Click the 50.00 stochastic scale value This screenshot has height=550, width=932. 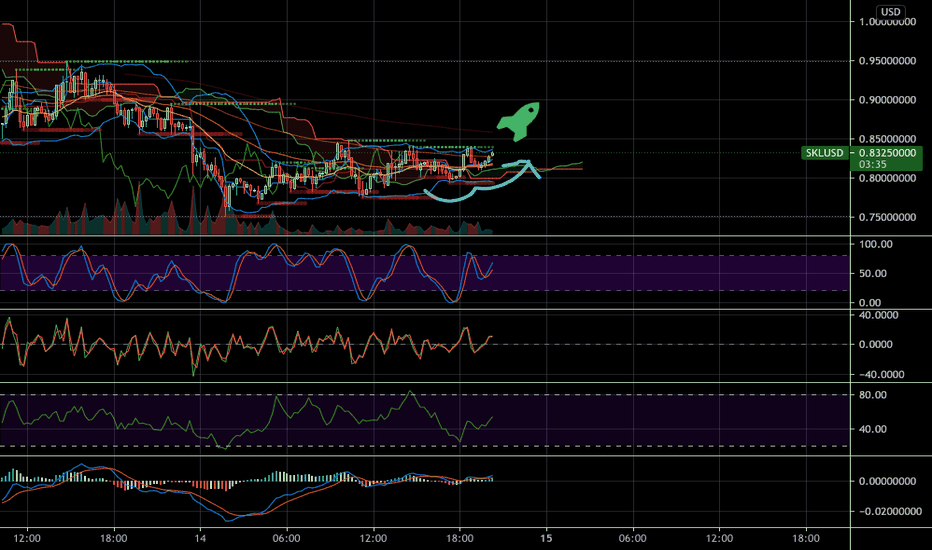[x=873, y=274]
